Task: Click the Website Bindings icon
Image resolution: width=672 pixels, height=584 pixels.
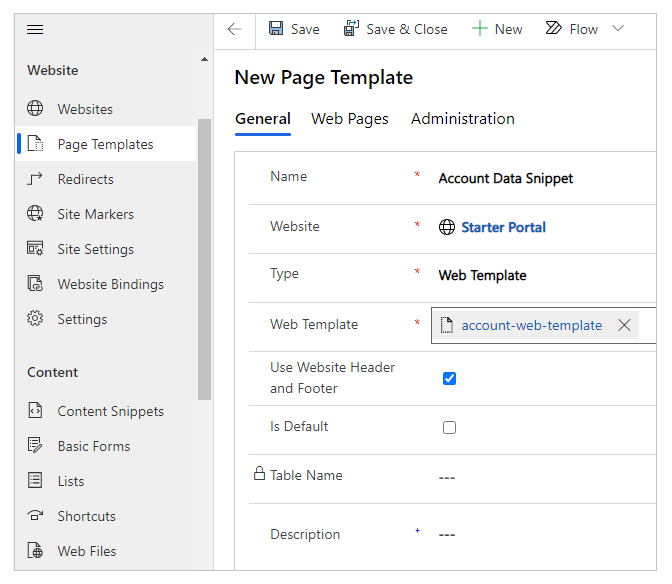Action: pos(35,284)
